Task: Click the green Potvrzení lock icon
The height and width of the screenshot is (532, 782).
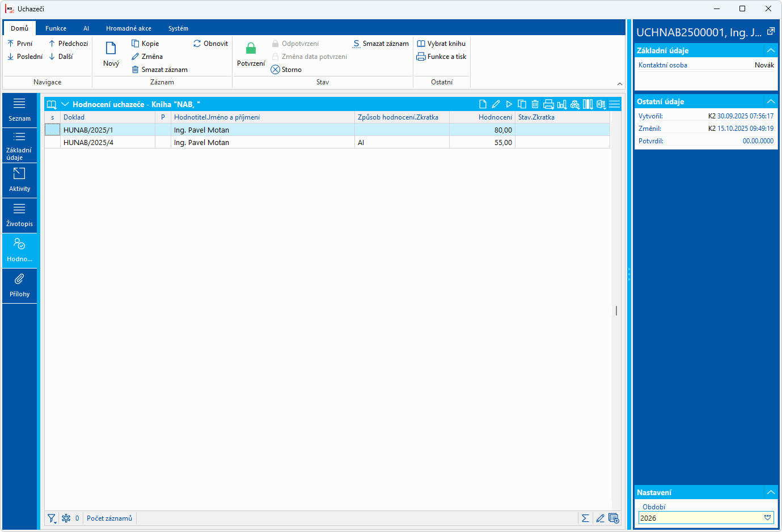Action: click(x=251, y=49)
